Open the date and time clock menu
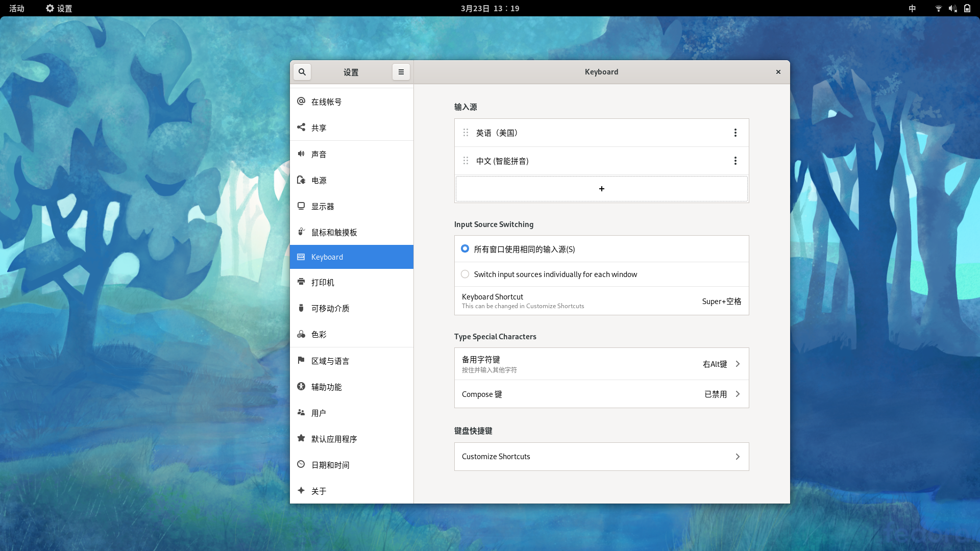This screenshot has height=551, width=980. tap(489, 8)
